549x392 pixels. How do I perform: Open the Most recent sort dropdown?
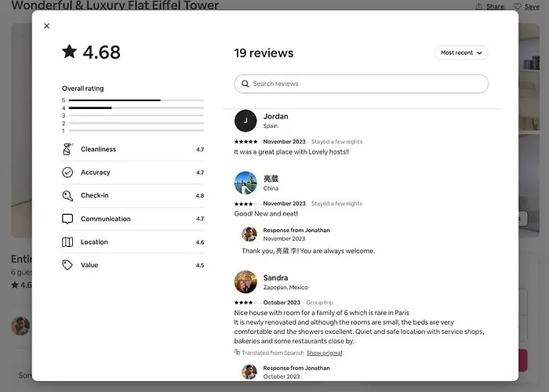point(461,53)
